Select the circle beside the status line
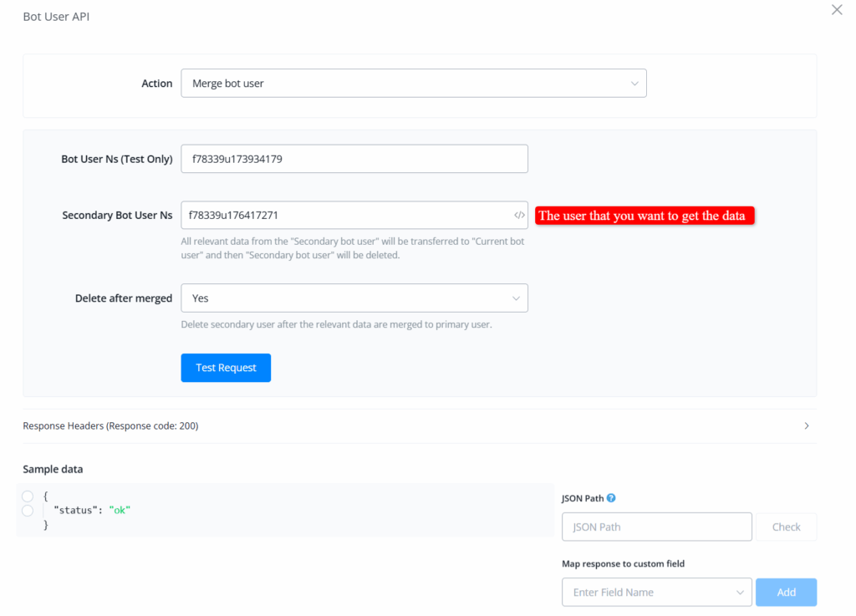This screenshot has height=616, width=856. (x=28, y=511)
